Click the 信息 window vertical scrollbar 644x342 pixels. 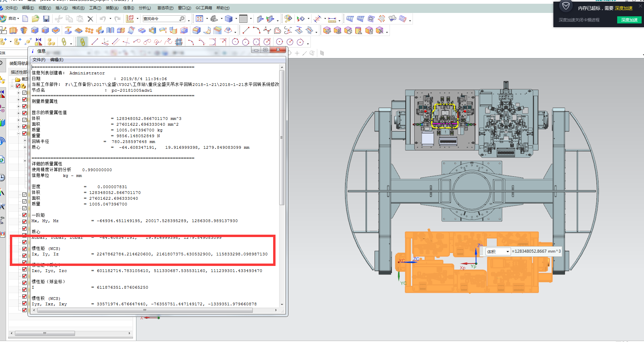[282, 138]
